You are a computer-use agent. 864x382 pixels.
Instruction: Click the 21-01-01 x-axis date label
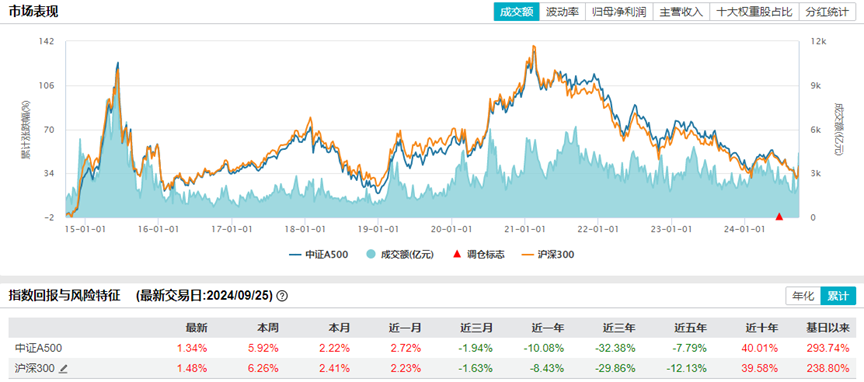pos(525,228)
